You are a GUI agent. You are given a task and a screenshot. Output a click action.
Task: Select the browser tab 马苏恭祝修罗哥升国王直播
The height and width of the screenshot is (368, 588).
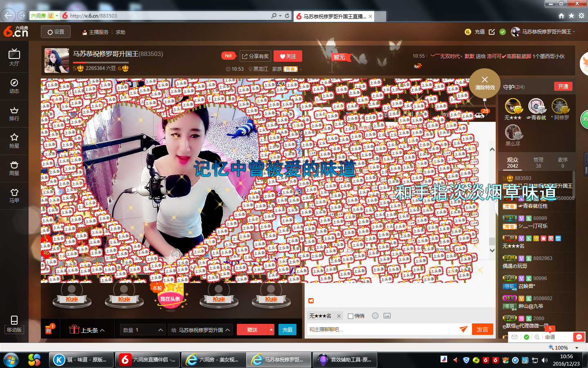(x=334, y=16)
